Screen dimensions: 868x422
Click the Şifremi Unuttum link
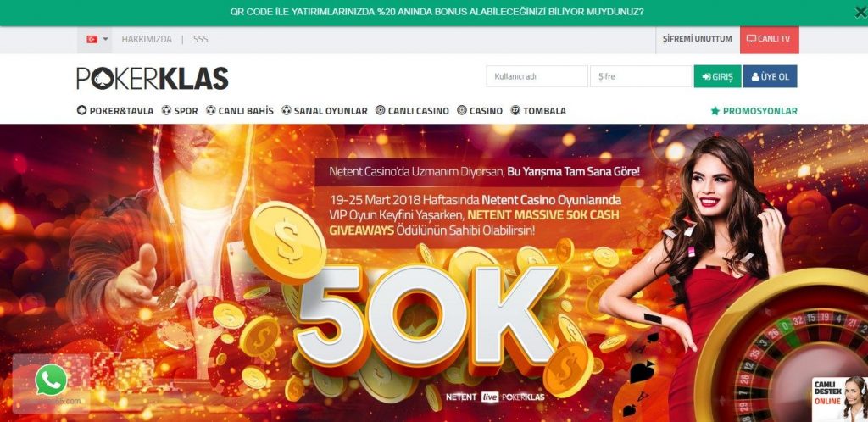pyautogui.click(x=698, y=39)
